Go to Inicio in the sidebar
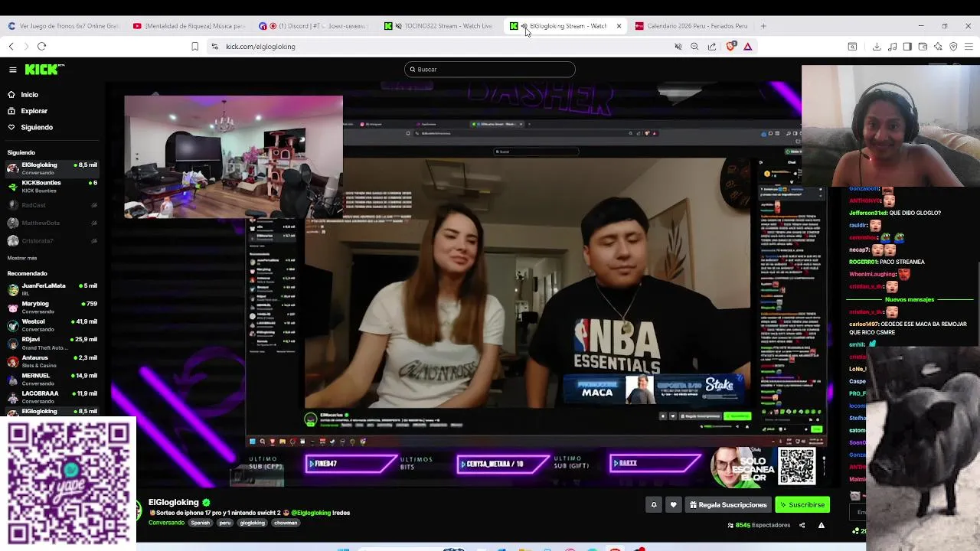The width and height of the screenshot is (980, 551). (x=29, y=95)
